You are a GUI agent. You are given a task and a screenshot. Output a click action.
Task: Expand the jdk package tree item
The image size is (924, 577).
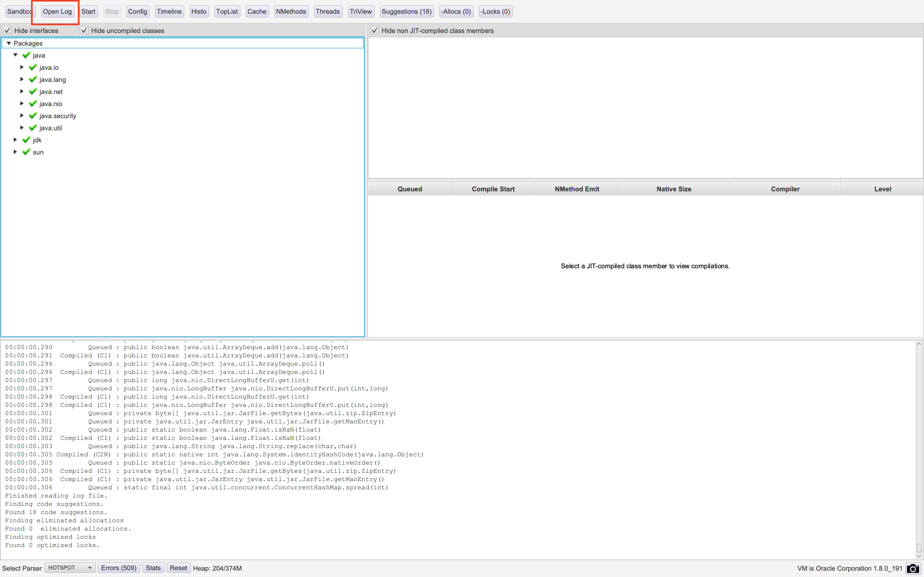pyautogui.click(x=15, y=140)
